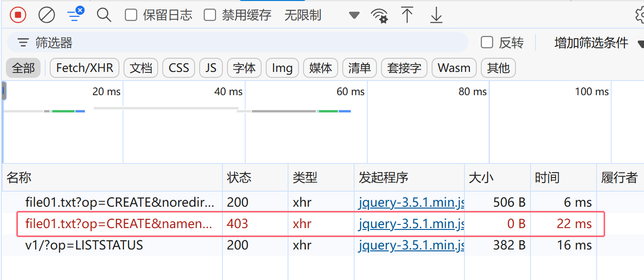Tick the 反转 checkbox
The height and width of the screenshot is (280, 644).
coord(487,43)
